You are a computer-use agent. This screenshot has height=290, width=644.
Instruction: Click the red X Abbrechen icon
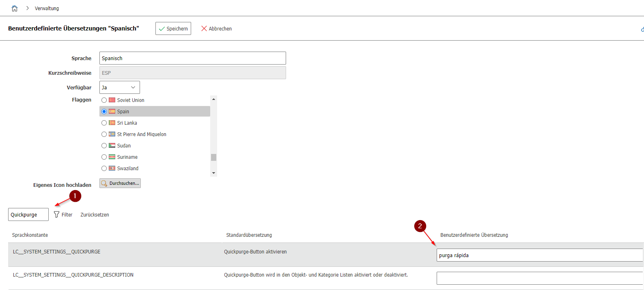click(x=204, y=28)
